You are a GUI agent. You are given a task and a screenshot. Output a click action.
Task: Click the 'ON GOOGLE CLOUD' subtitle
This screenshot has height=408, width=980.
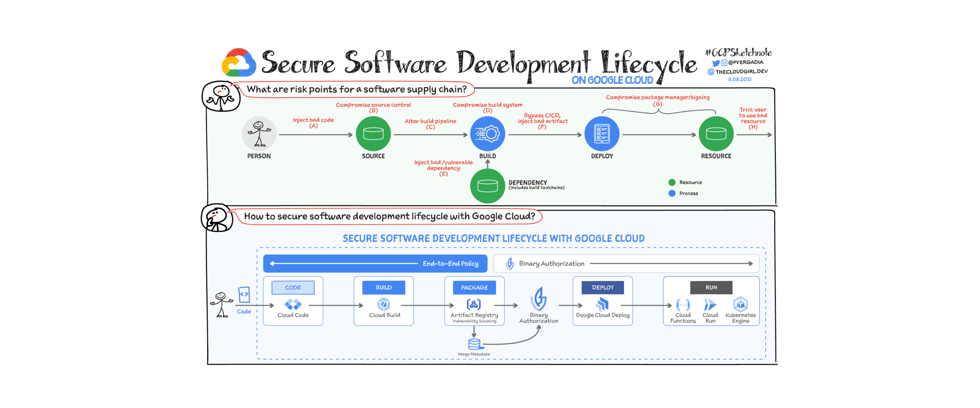612,80
